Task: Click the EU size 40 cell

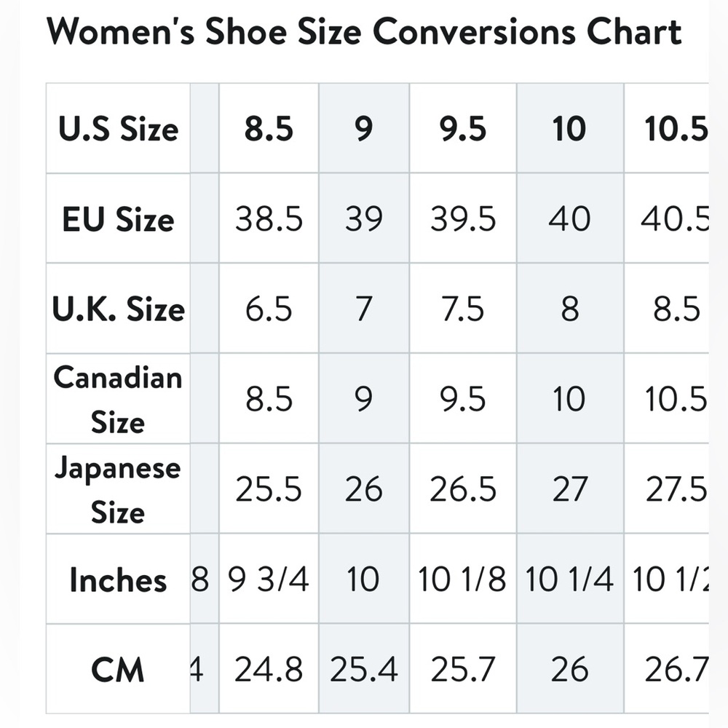Action: tap(570, 218)
